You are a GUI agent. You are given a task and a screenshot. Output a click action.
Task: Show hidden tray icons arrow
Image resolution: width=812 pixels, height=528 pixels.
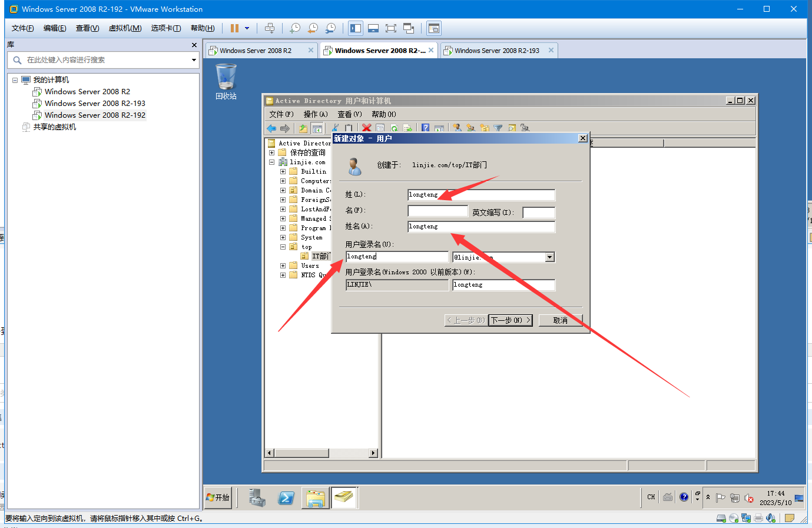708,497
